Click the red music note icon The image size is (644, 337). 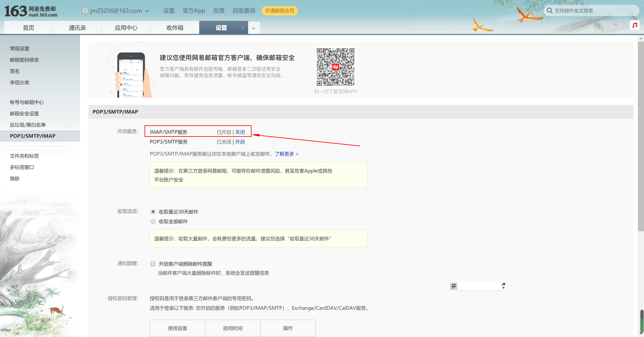click(x=634, y=25)
